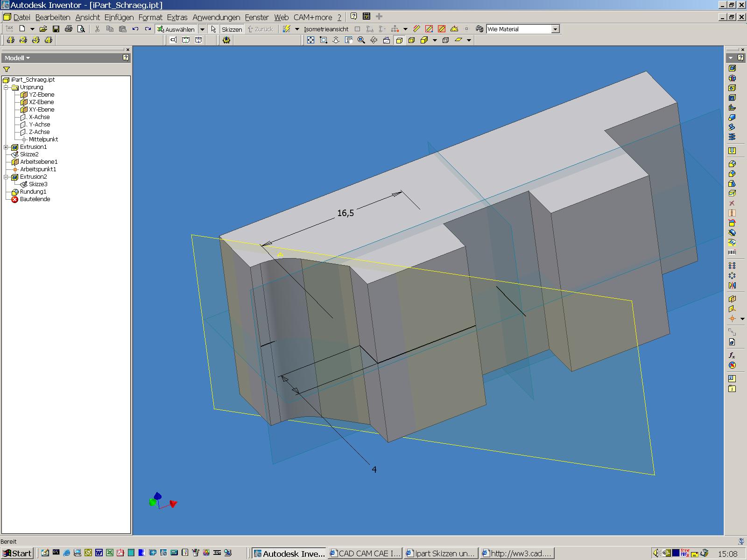Screen dimensions: 747x560
Task: Click the Zoom magnifier tool in toolbar
Action: [361, 41]
